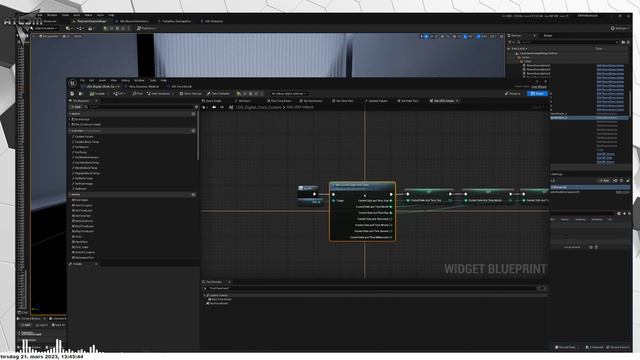Screen dimensions: 640x360
Task: Switch to Designer mode
Action: (x=513, y=93)
